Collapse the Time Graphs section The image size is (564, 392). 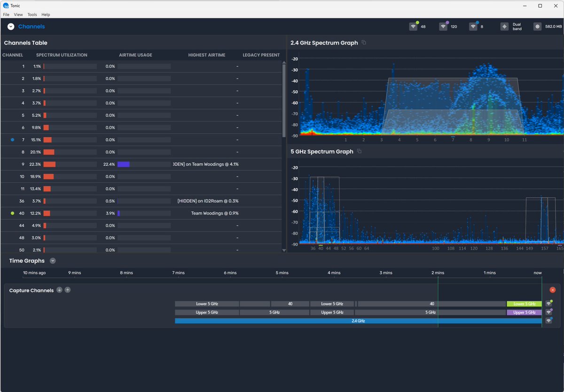(53, 261)
